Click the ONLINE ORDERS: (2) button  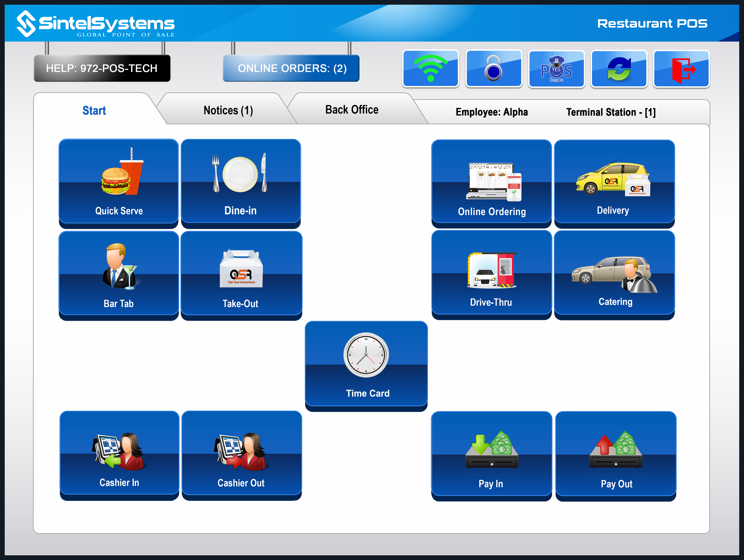tap(291, 68)
